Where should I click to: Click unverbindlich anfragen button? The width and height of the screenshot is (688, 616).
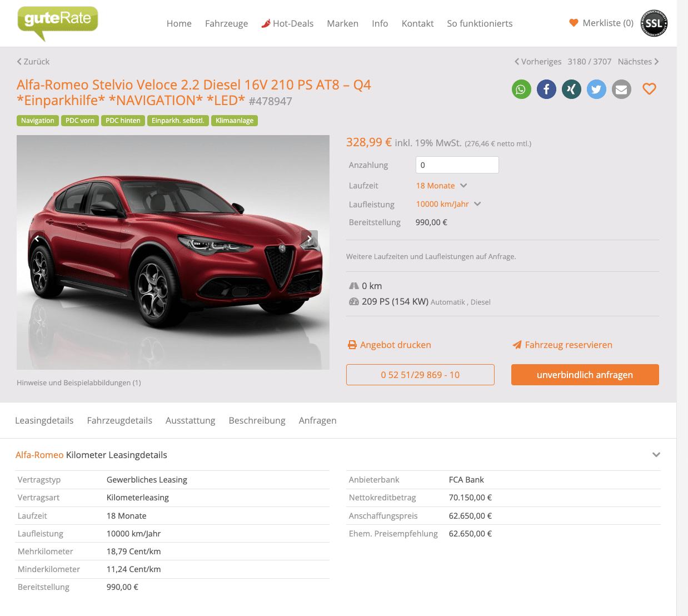tap(585, 375)
